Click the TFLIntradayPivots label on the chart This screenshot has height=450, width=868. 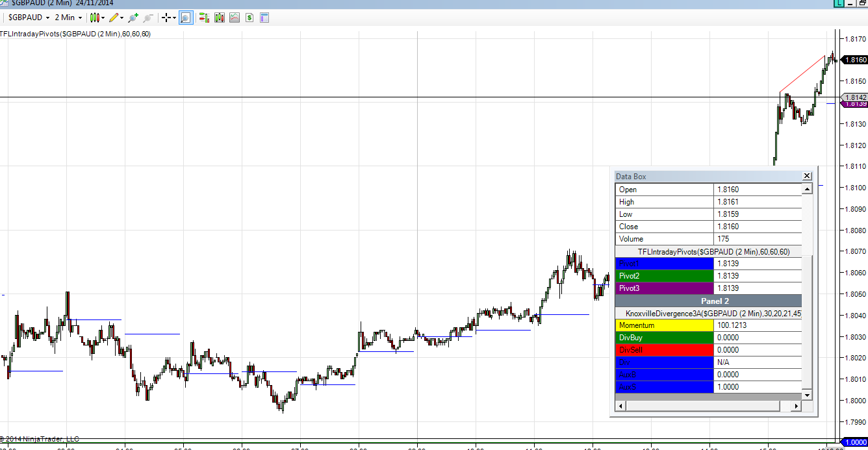[x=75, y=34]
